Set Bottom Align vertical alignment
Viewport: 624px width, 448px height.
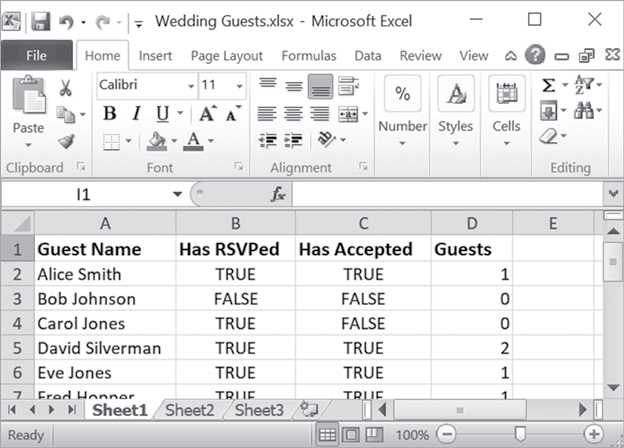tap(320, 87)
